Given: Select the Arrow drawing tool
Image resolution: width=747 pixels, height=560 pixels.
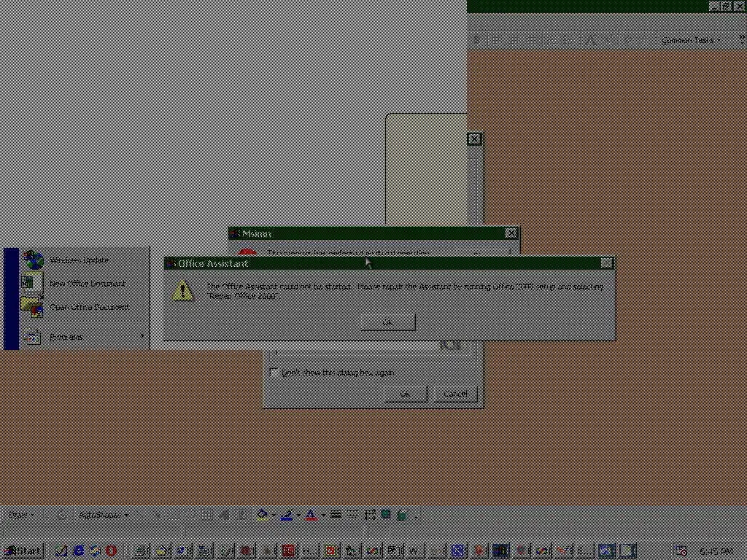Looking at the screenshot, I should [158, 515].
